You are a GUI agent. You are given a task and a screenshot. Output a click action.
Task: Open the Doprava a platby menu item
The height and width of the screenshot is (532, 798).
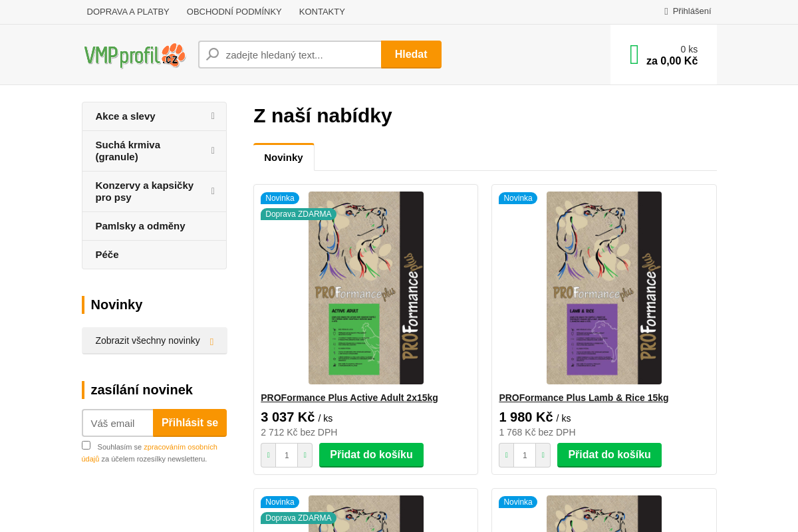(x=128, y=11)
